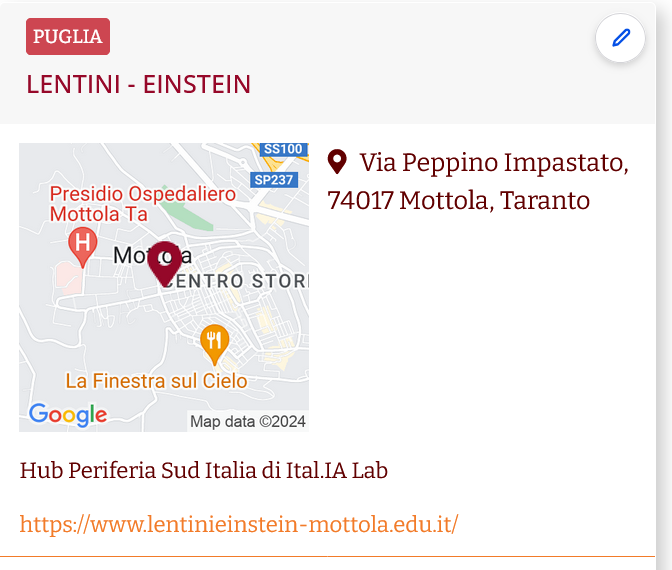Click the PUGLIA region badge
Image resolution: width=672 pixels, height=570 pixels.
tap(68, 36)
